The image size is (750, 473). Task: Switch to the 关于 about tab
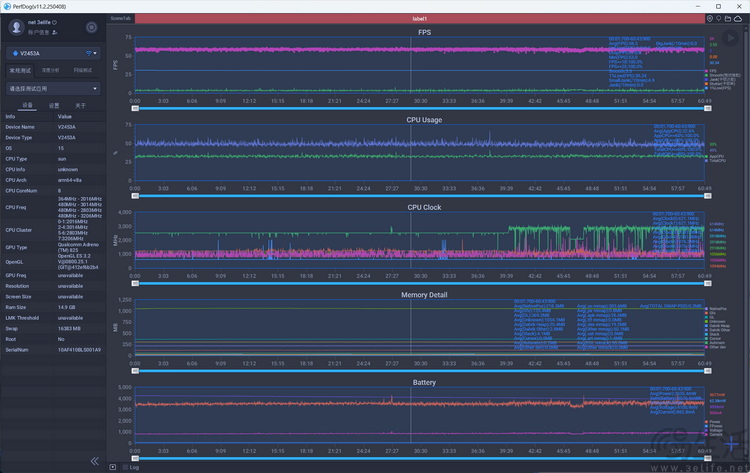[81, 105]
